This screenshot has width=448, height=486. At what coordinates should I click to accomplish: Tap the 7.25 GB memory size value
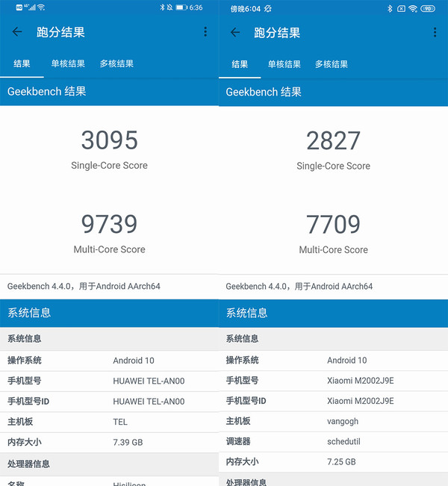341,462
